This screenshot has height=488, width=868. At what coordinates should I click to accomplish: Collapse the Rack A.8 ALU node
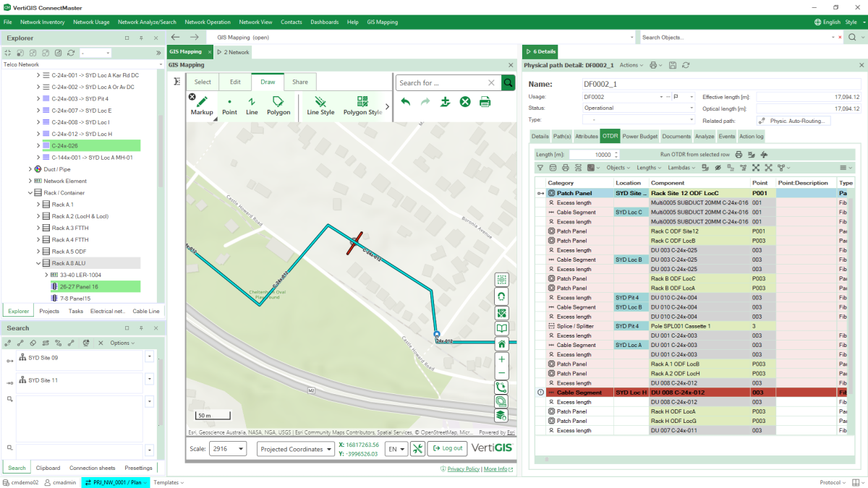(39, 263)
